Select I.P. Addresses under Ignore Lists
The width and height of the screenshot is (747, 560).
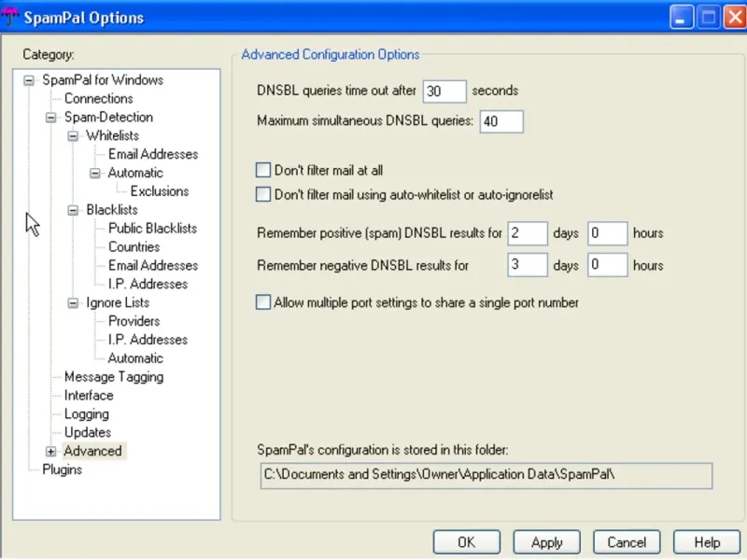pyautogui.click(x=148, y=340)
